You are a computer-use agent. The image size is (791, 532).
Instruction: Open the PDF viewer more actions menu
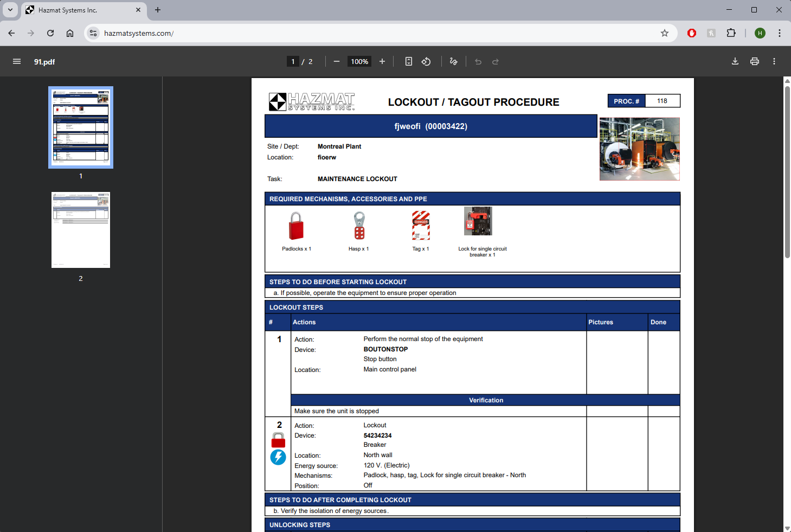click(x=774, y=61)
